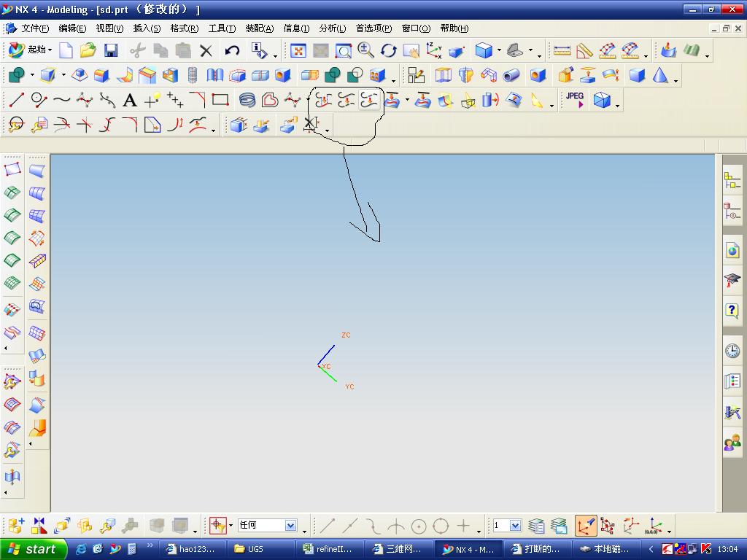Switch to the refineII taskbar window
This screenshot has height=560, width=747.
[x=329, y=549]
